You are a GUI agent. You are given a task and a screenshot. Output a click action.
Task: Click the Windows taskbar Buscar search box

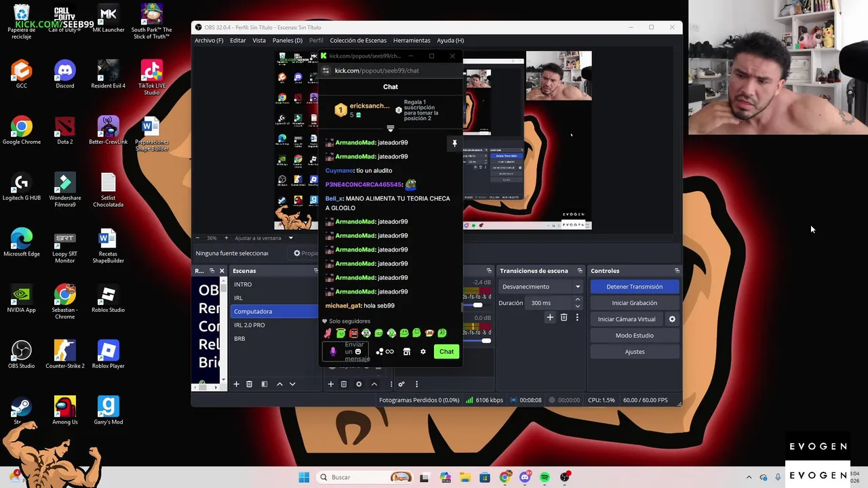point(366,477)
